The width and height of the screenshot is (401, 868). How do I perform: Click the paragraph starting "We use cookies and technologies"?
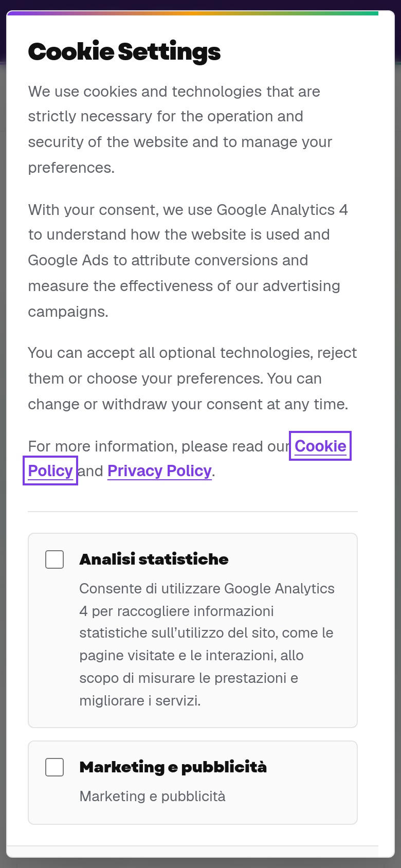[180, 129]
